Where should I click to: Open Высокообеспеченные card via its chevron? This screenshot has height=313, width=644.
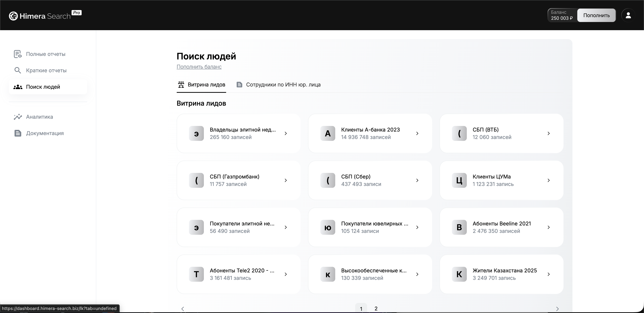417,274
